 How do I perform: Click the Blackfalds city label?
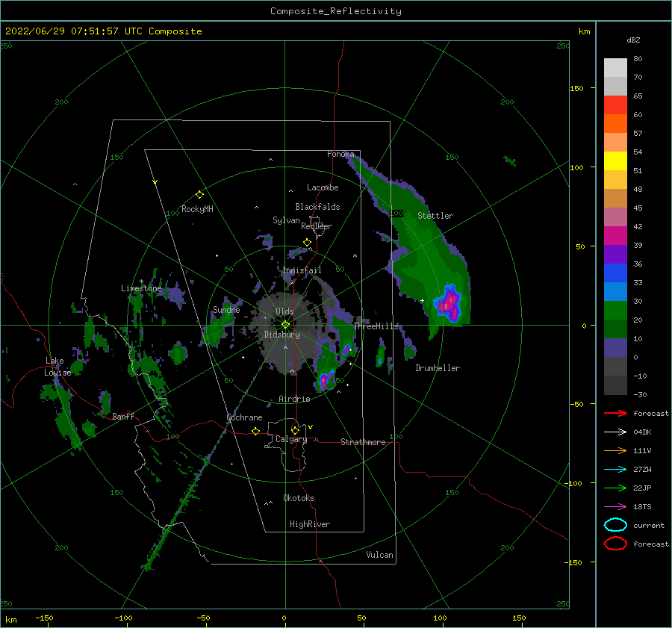tap(317, 207)
